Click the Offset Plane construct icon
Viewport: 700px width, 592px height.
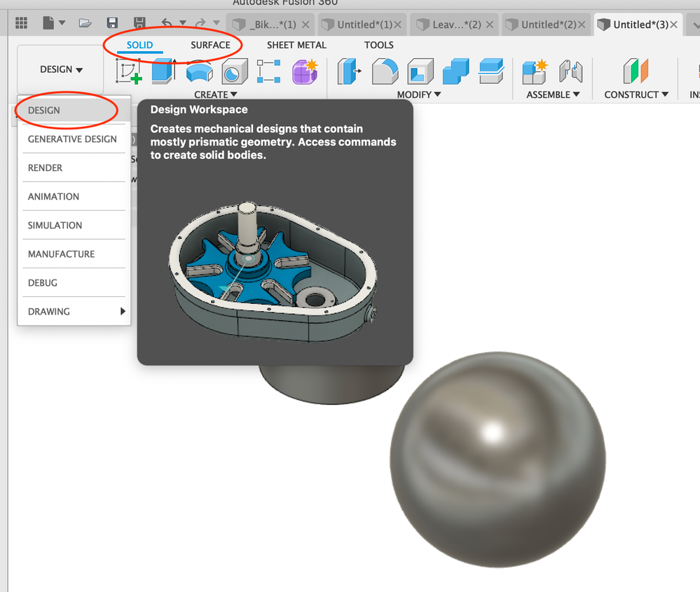point(636,71)
